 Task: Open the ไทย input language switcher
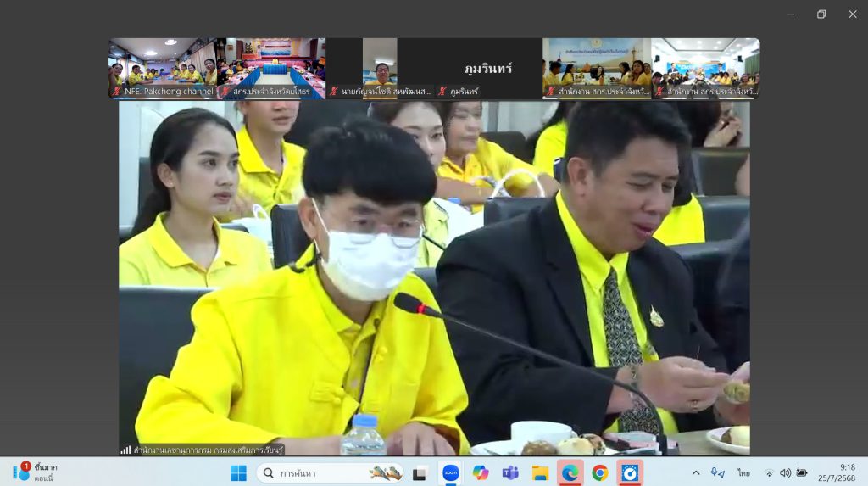743,472
